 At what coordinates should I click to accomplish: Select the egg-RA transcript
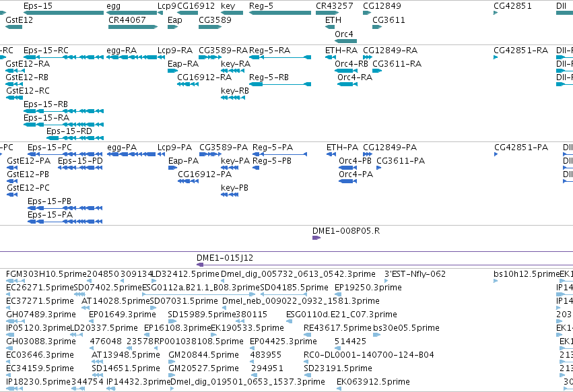131,57
